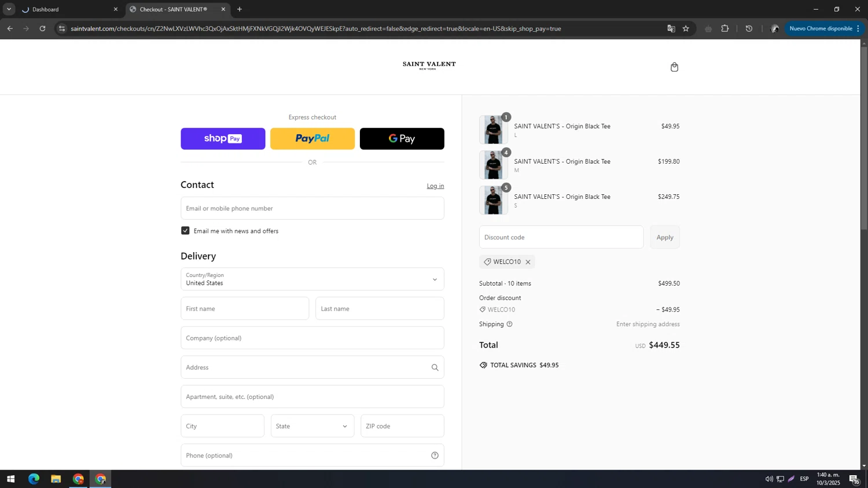868x488 pixels.
Task: Open the shopping bag cart icon
Action: coord(674,67)
